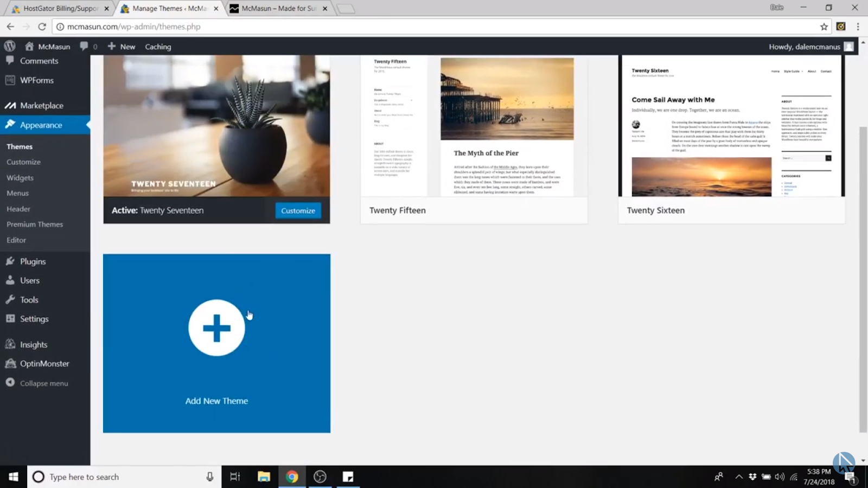868x488 pixels.
Task: Click the Windows taskbar search box
Action: [124, 477]
